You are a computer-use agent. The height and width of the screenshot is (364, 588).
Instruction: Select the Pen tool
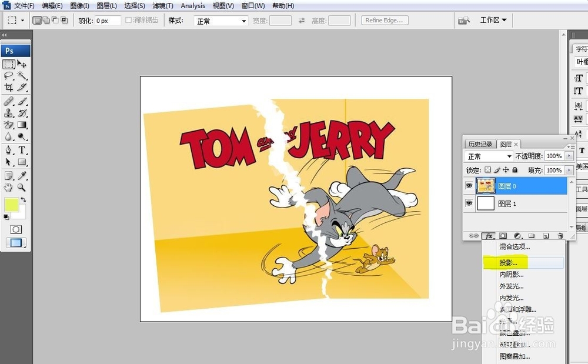point(9,151)
